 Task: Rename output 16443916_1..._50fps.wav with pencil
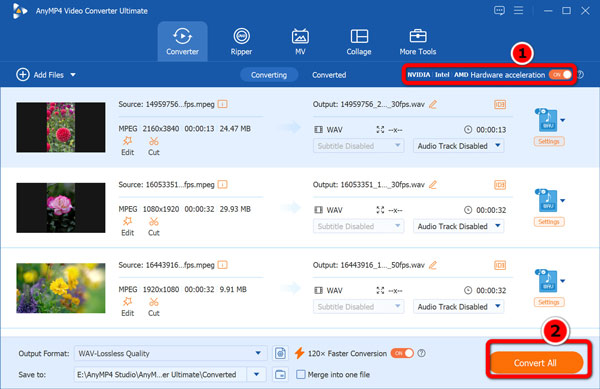433,265
